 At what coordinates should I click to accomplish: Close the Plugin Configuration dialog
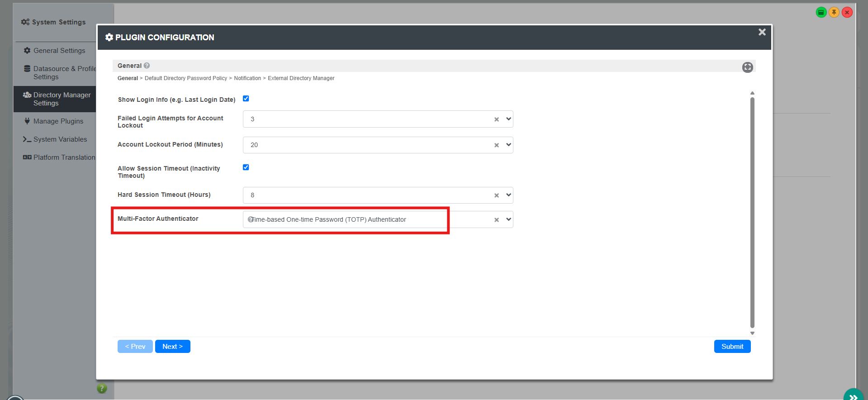point(762,32)
